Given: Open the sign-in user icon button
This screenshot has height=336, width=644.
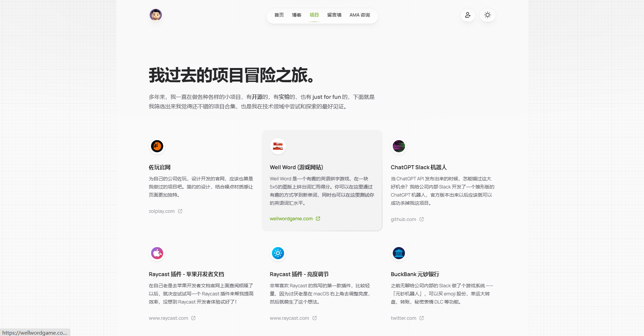Looking at the screenshot, I should [468, 15].
